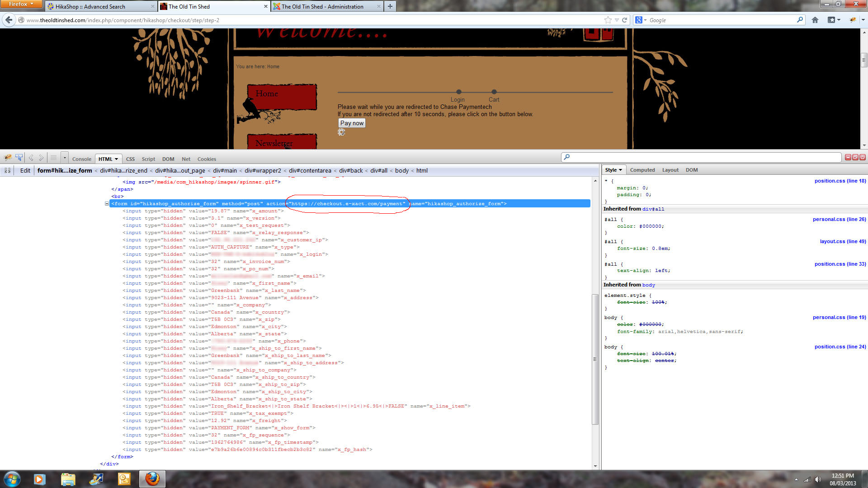868x488 pixels.
Task: Open position.css line 18 source link
Action: coord(840,181)
